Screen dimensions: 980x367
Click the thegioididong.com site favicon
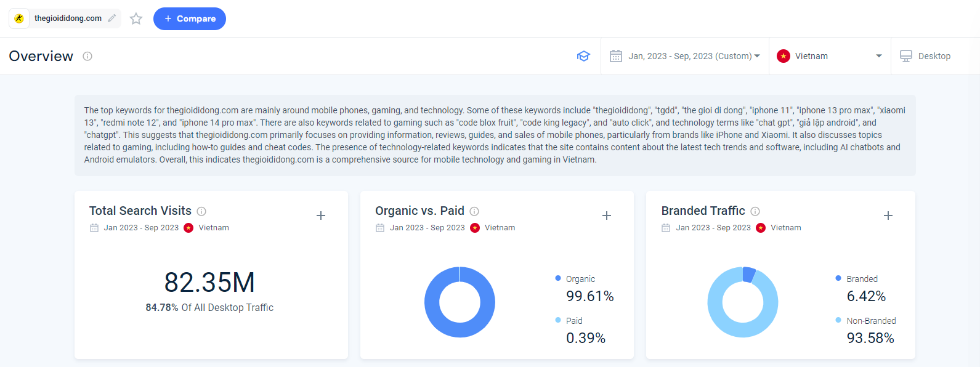point(19,18)
